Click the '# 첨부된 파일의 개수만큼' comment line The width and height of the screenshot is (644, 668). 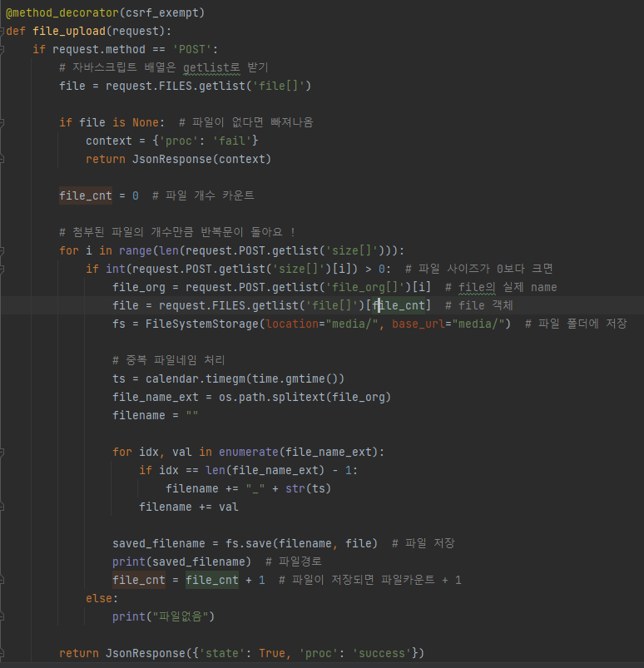(177, 232)
